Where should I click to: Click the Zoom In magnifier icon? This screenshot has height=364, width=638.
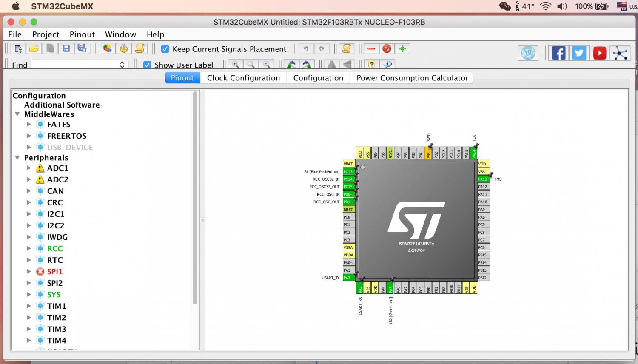click(x=235, y=64)
